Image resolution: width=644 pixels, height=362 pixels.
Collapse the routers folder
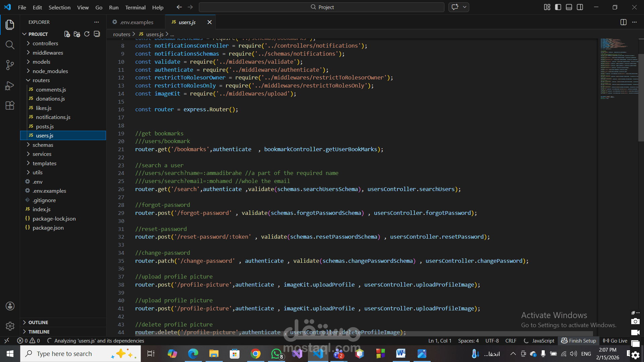pyautogui.click(x=41, y=80)
